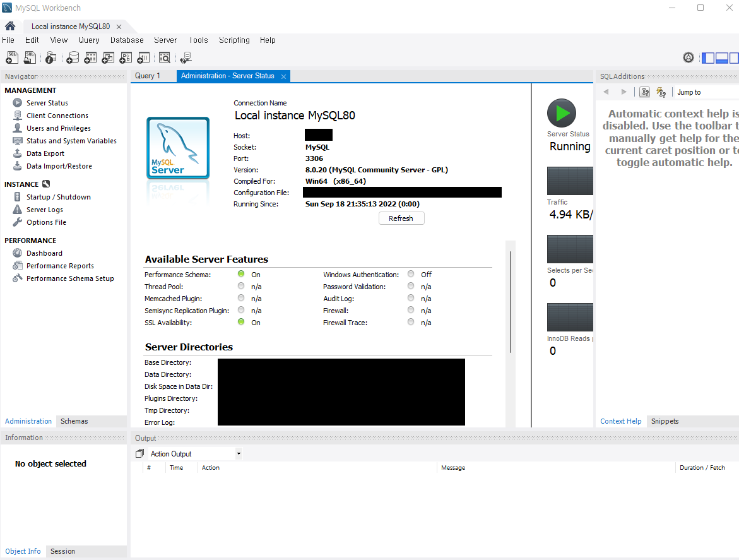Open Users and Privileges
The image size is (739, 560).
[59, 128]
